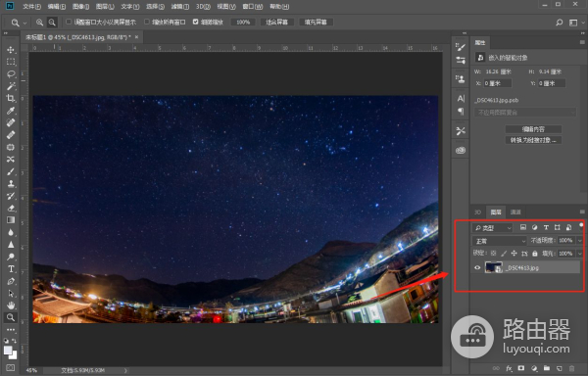Switch to the Channels panel tab
The image size is (588, 376).
tap(515, 212)
